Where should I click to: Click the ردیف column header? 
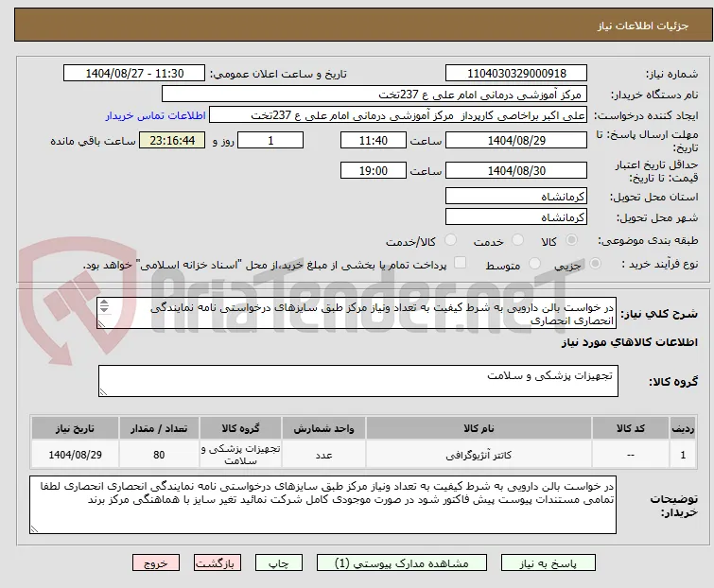[x=683, y=428]
